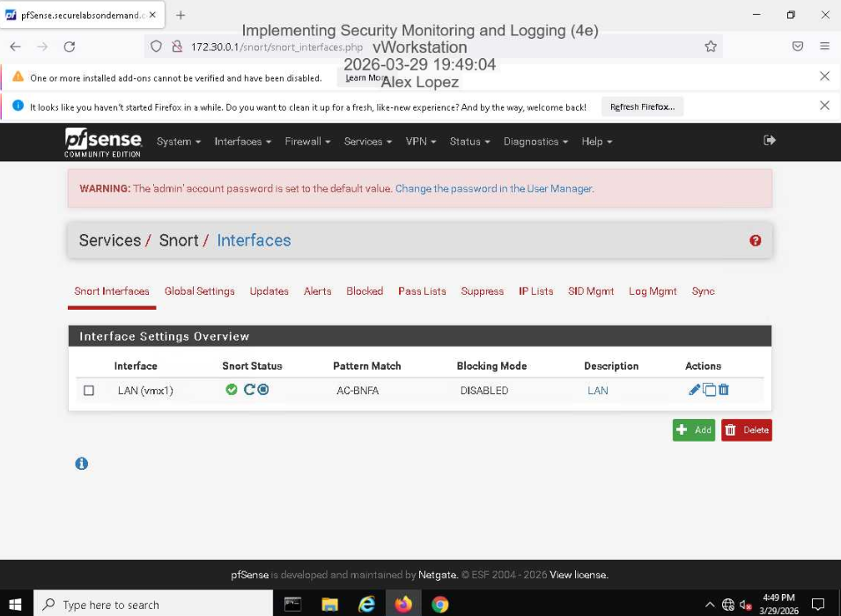This screenshot has height=616, width=841.
Task: Open the Diagnostics dropdown menu
Action: tap(535, 141)
